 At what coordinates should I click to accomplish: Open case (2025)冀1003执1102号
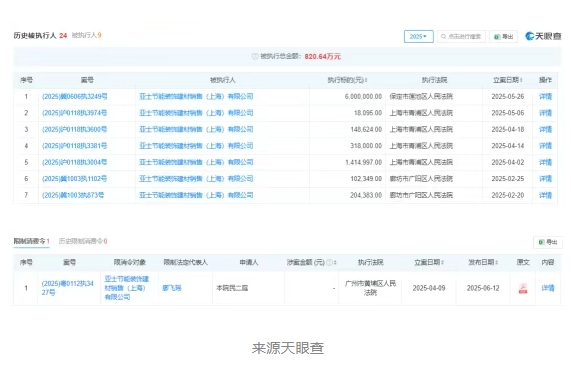pos(75,179)
